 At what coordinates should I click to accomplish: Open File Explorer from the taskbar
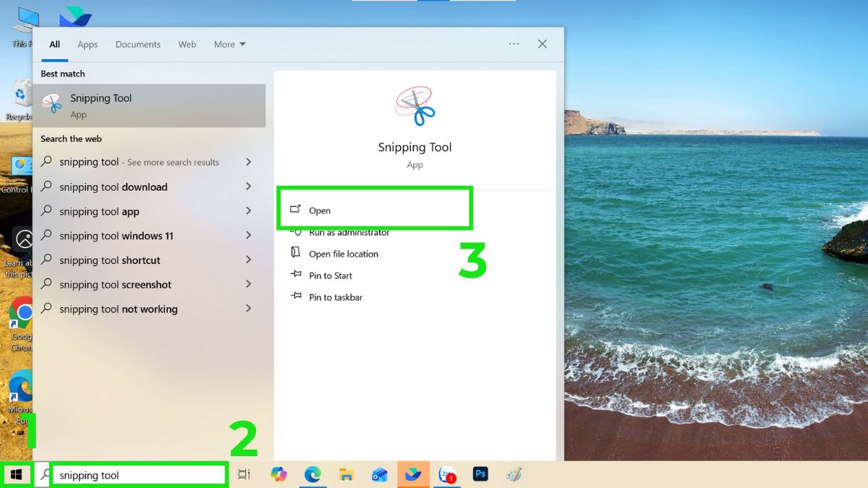pos(346,474)
